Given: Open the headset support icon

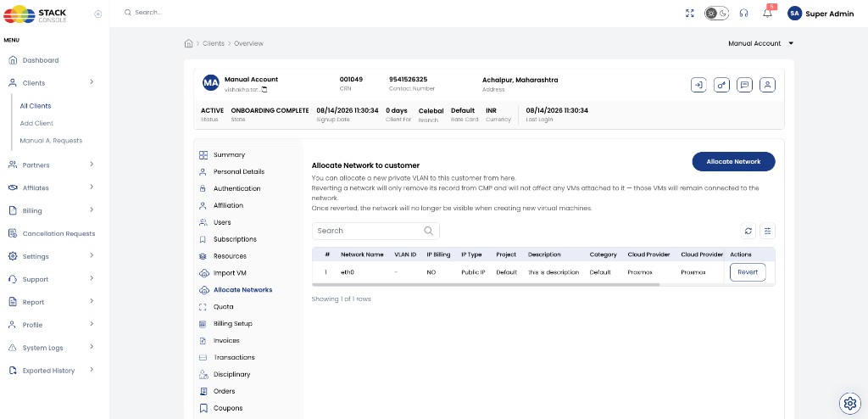Looking at the screenshot, I should point(743,14).
